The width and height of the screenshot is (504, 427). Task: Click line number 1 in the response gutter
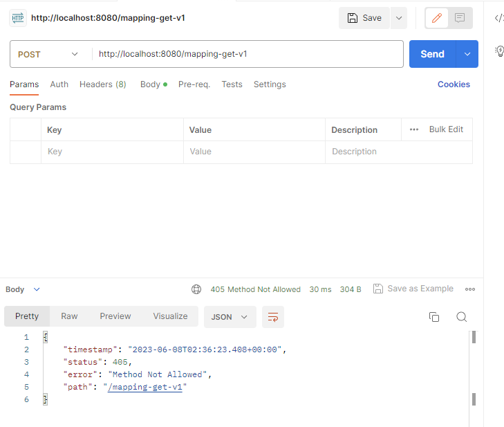[x=26, y=337]
